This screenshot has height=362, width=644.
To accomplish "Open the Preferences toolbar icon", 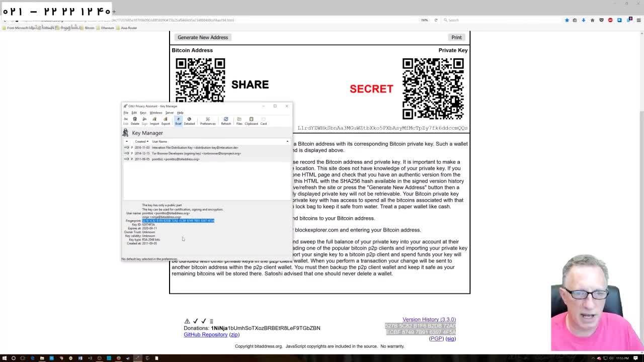I will click(207, 121).
